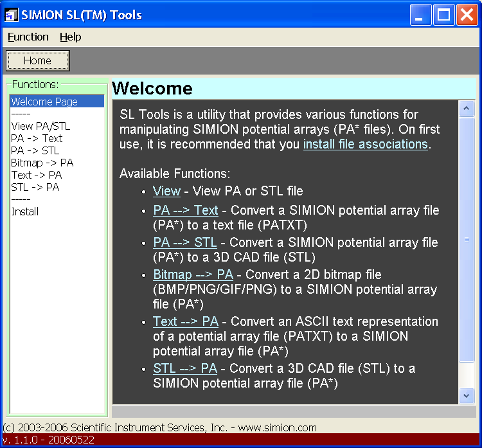482x448 pixels.
Task: Open the STL --> PA link
Action: [x=185, y=368]
